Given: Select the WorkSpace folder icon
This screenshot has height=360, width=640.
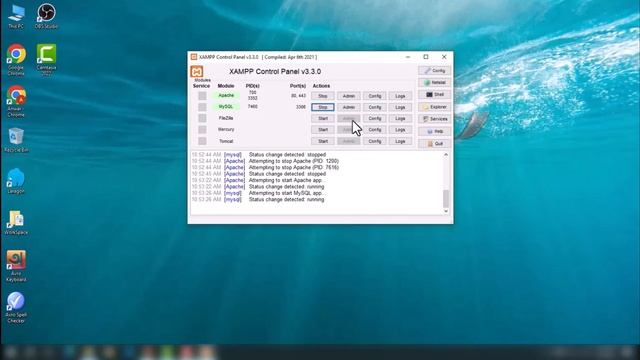Looking at the screenshot, I should point(16,222).
